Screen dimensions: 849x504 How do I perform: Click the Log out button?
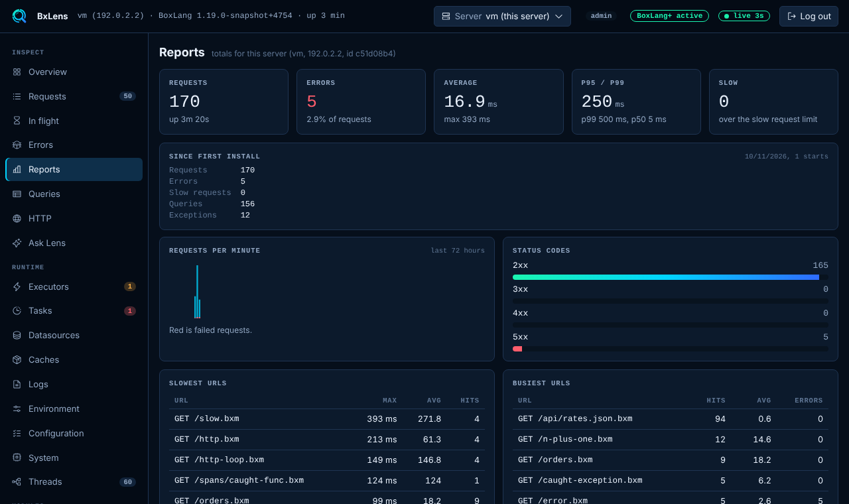[809, 16]
